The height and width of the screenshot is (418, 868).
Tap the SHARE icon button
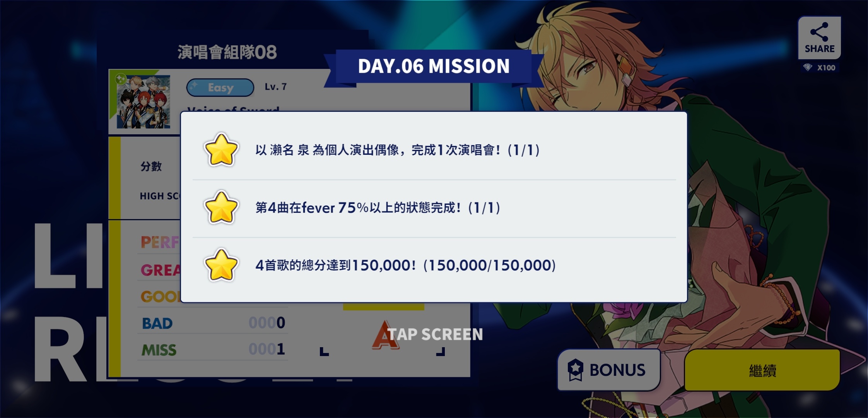[x=819, y=38]
